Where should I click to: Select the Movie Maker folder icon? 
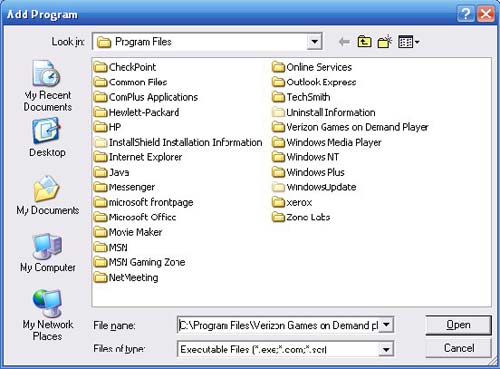tap(100, 232)
